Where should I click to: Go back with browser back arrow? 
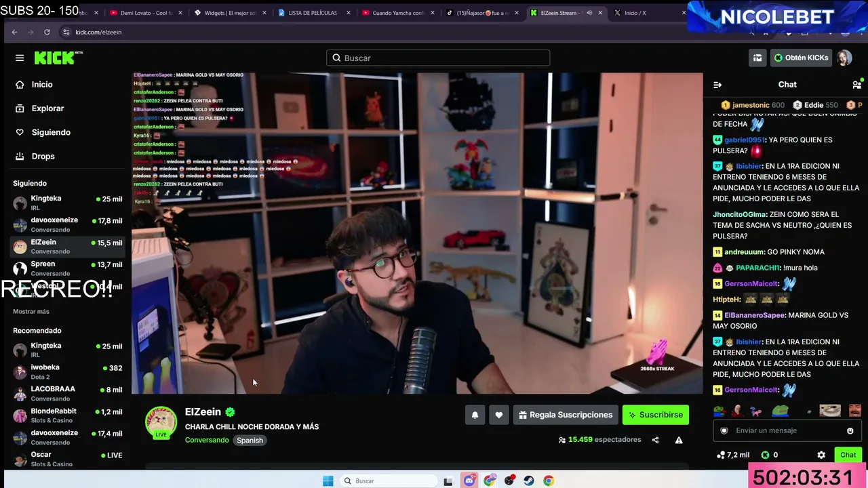click(x=14, y=32)
